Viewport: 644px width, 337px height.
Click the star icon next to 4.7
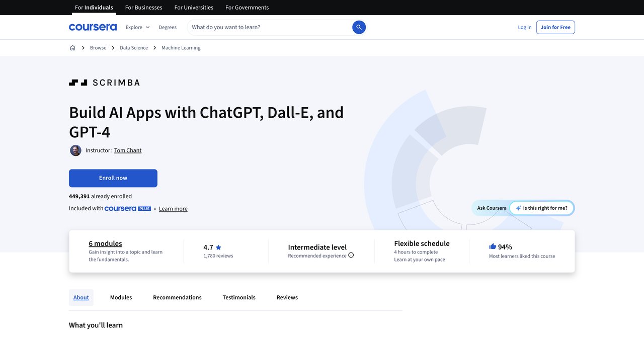pos(218,247)
